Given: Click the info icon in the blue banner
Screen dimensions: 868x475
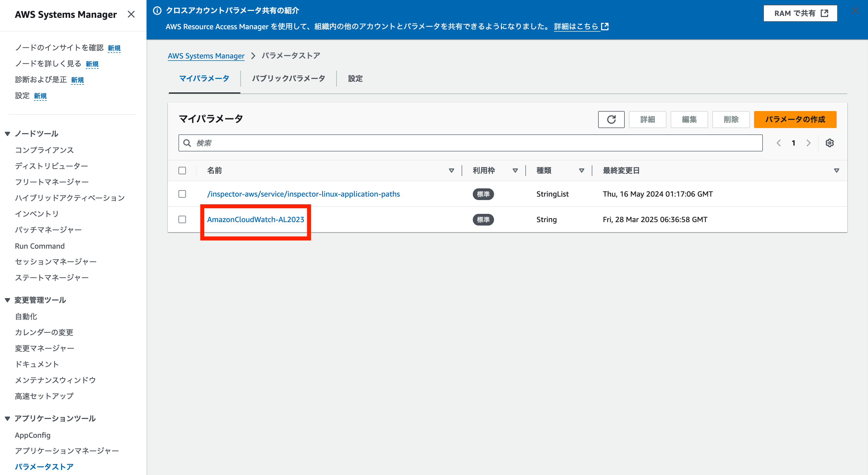Looking at the screenshot, I should click(157, 10).
